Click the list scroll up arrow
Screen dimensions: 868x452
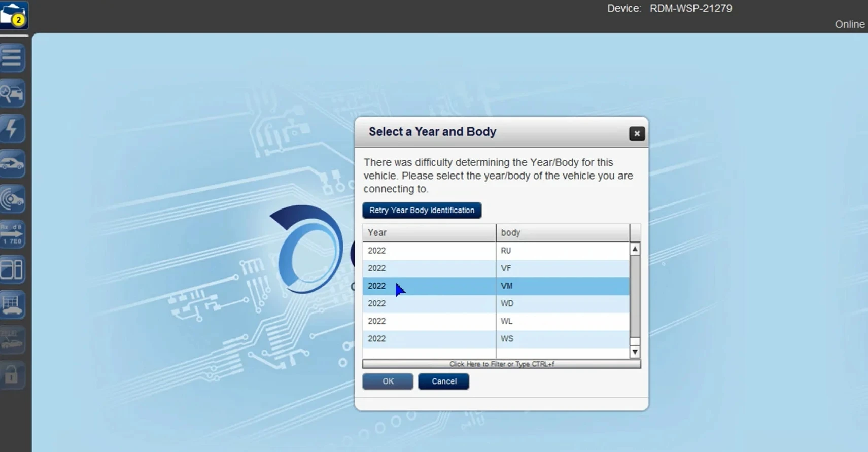coord(635,249)
